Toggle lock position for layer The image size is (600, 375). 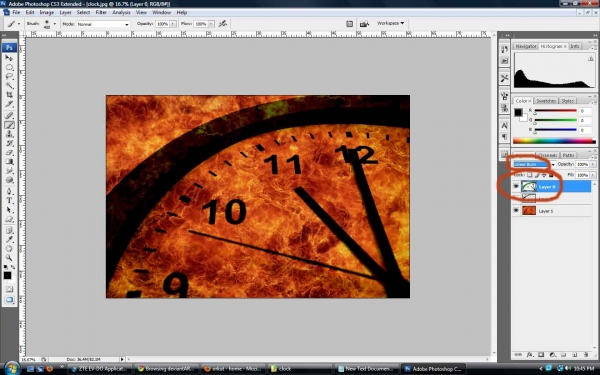(544, 175)
